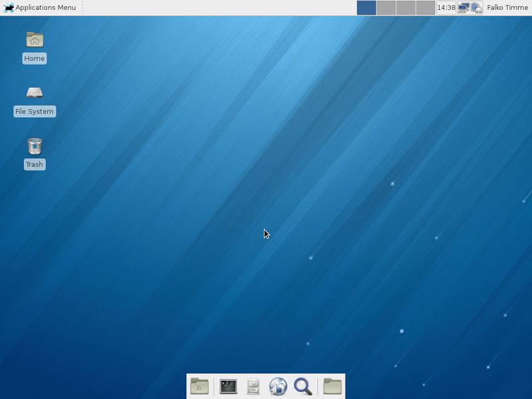Click the network connection tray icon
This screenshot has height=399, width=532.
click(464, 7)
